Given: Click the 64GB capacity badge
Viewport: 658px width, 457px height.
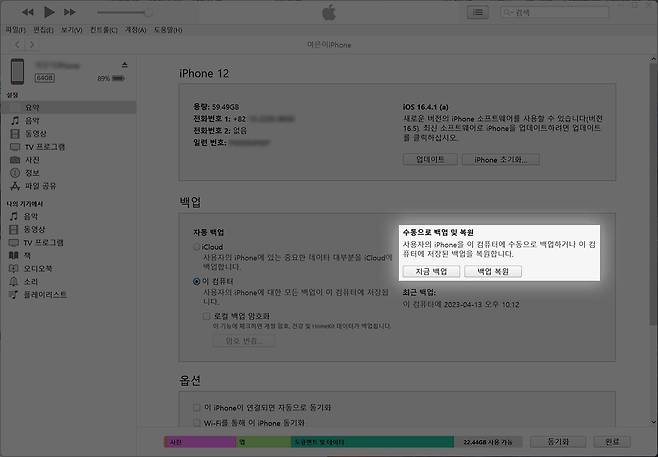Looking at the screenshot, I should click(x=45, y=78).
